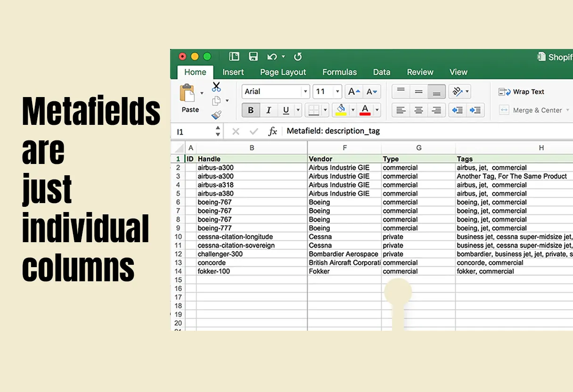Click the fokker-100 handle cell
Viewport: 573px width, 392px height.
point(252,271)
